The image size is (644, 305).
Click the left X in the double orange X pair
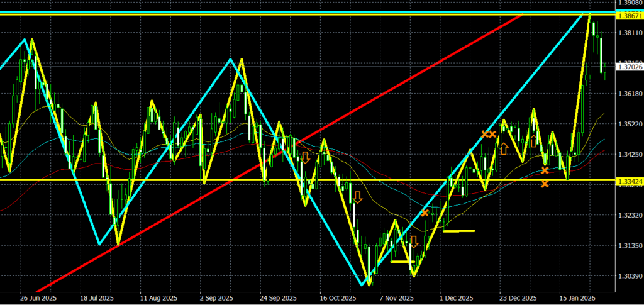[485, 134]
